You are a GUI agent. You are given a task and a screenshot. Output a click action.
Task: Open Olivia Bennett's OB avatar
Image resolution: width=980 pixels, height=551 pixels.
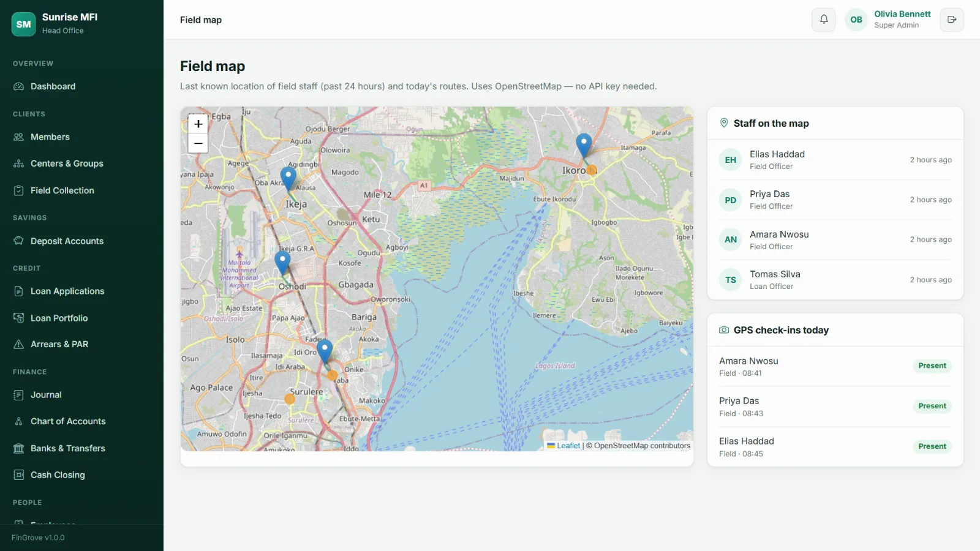coord(856,20)
